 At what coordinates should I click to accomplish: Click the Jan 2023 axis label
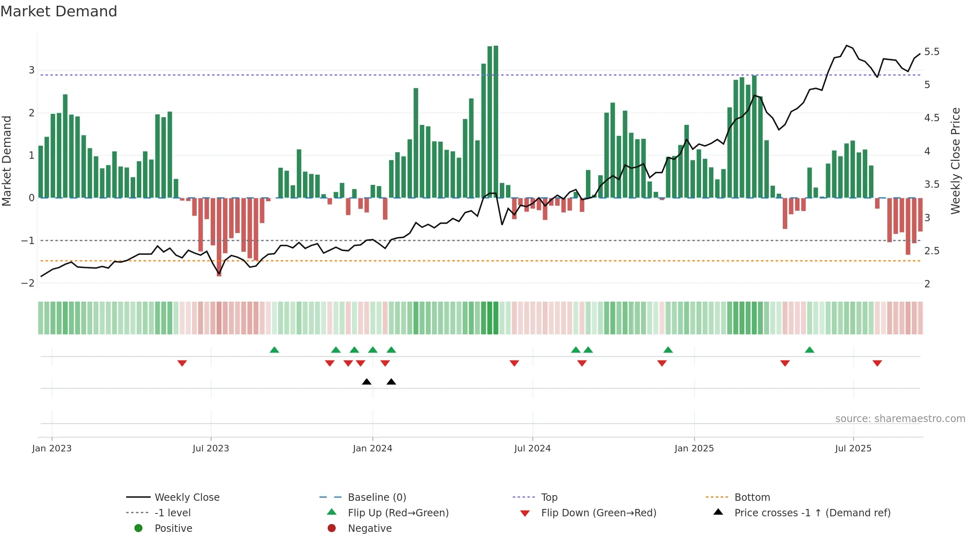click(x=52, y=448)
